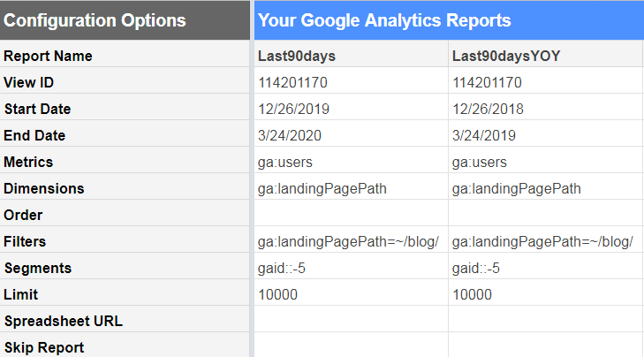Click the Segments row label cell
The height and width of the screenshot is (357, 644).
point(125,268)
